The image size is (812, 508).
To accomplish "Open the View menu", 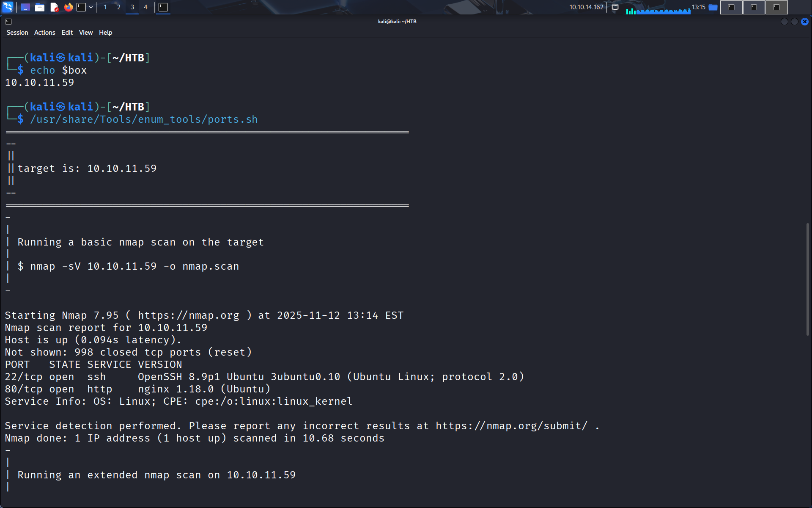I will [x=85, y=33].
